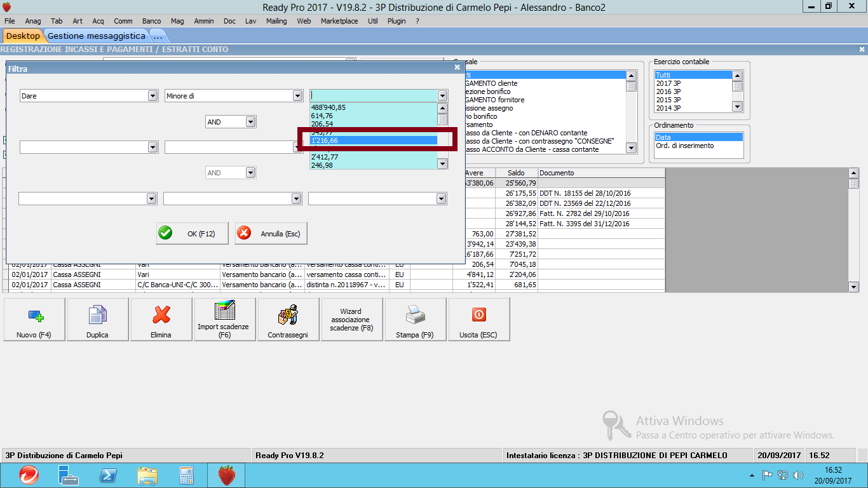Screen dimensions: 868x488
Task: Click the Nuovo (F4) button
Action: pyautogui.click(x=34, y=320)
